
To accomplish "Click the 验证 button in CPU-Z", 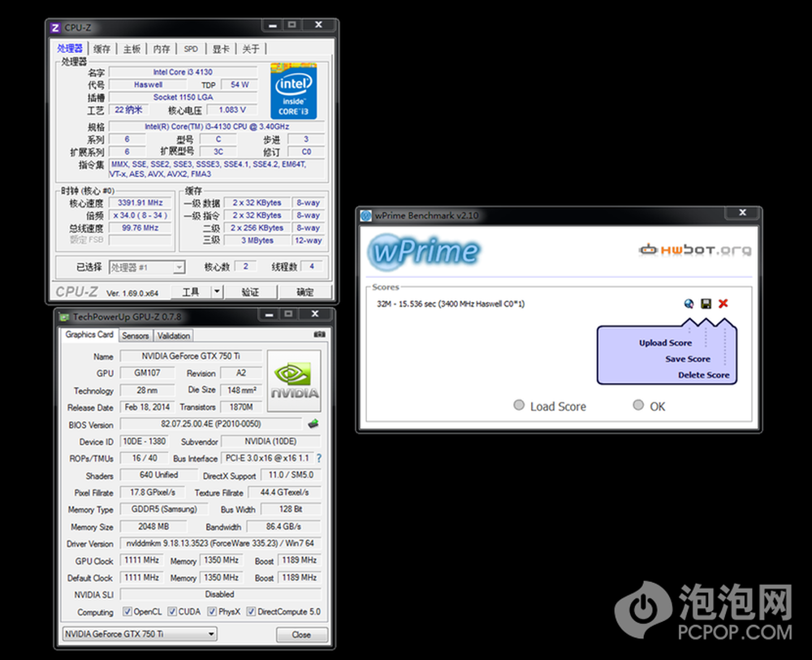I will pos(251,292).
